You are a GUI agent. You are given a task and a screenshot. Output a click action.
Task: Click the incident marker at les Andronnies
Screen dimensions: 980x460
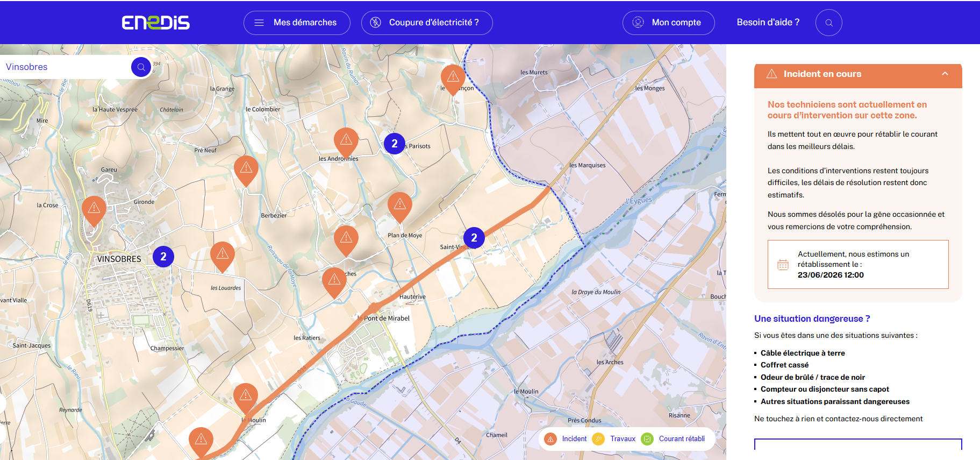point(346,143)
